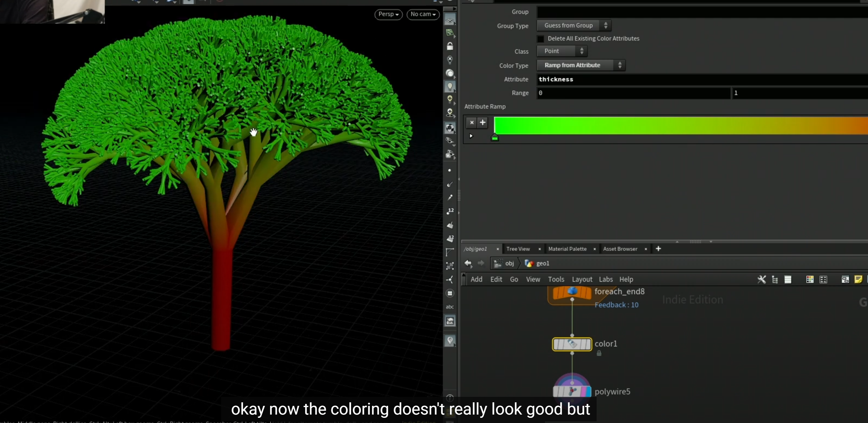
Task: Click the green ramp color marker
Action: click(x=495, y=137)
